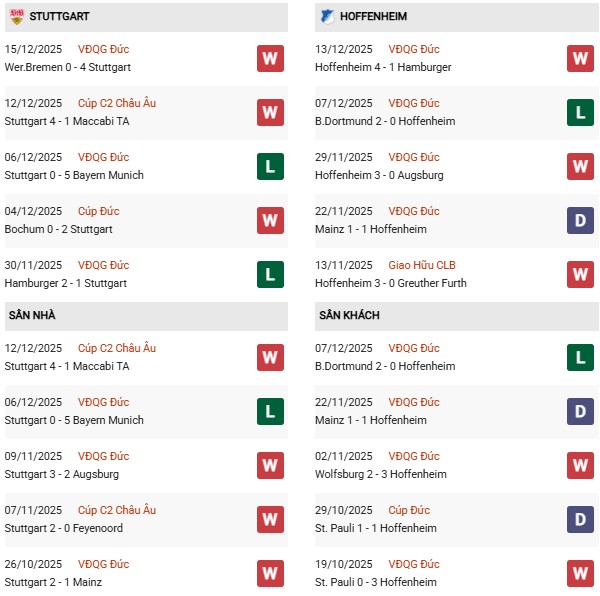The image size is (600, 596).
Task: Click W badge for Wer.Bremen 0 - 4 Stuttgart
Action: (270, 58)
